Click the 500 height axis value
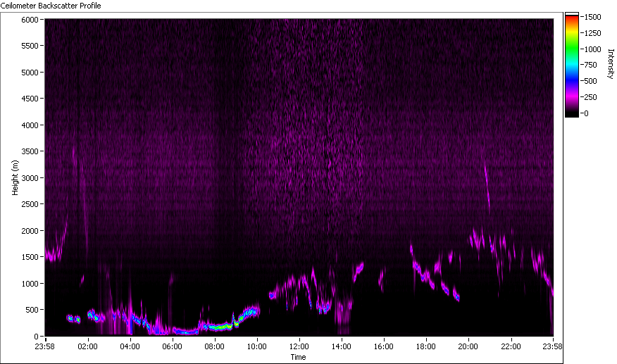Viewport: 617px width, 364px height. point(32,310)
